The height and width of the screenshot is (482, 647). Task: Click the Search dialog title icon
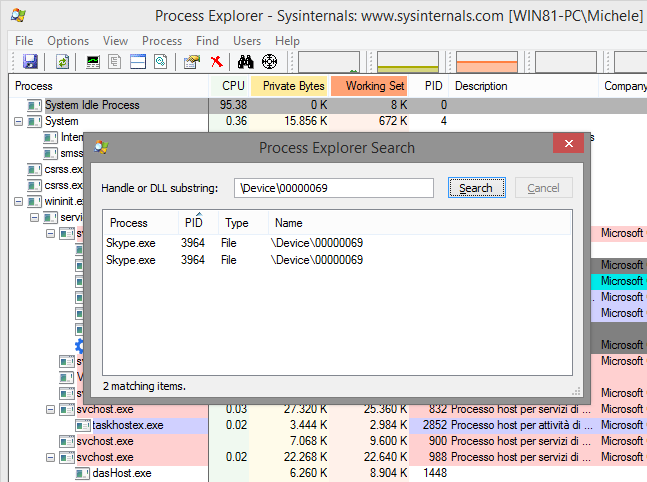[x=102, y=147]
